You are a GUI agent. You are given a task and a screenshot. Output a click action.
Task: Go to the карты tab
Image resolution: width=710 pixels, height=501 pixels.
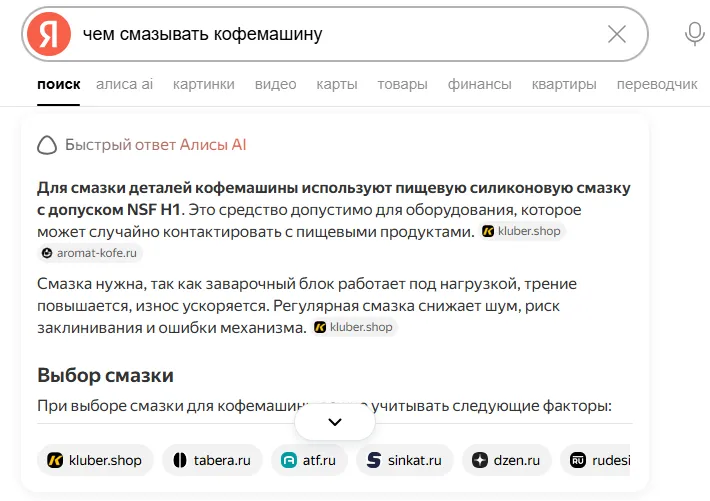point(337,84)
